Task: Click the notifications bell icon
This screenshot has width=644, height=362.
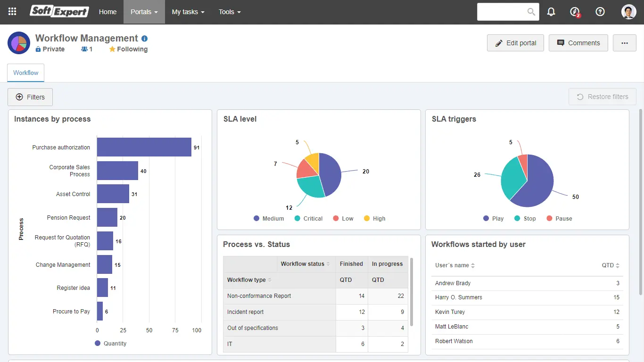Action: click(x=551, y=12)
